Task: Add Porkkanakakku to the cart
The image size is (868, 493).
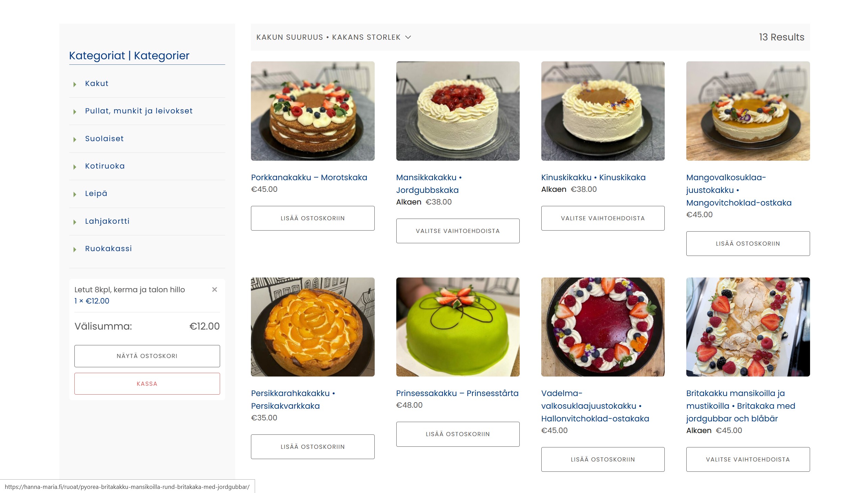Action: (313, 218)
